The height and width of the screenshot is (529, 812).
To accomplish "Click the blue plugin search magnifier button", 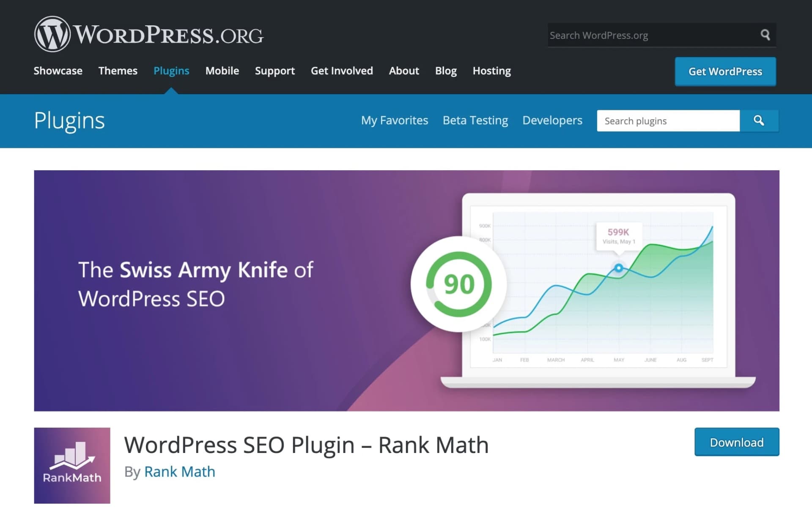I will pos(759,121).
